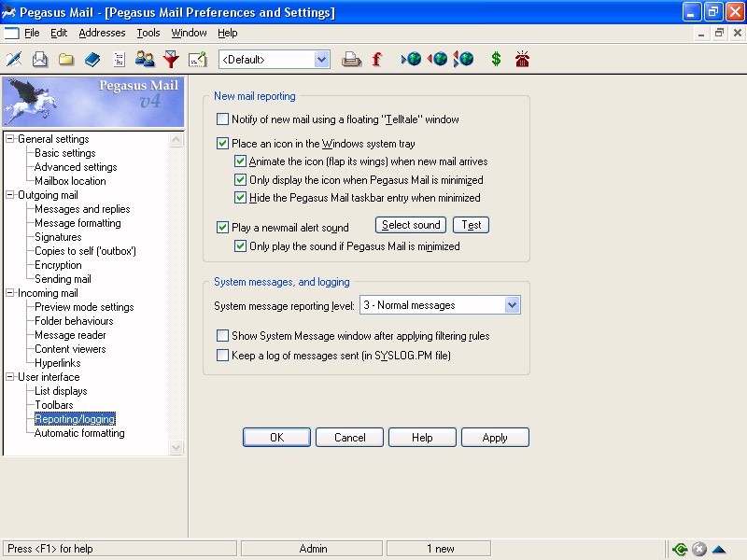
Task: Collapse the Incoming mail tree node
Action: pyautogui.click(x=10, y=293)
